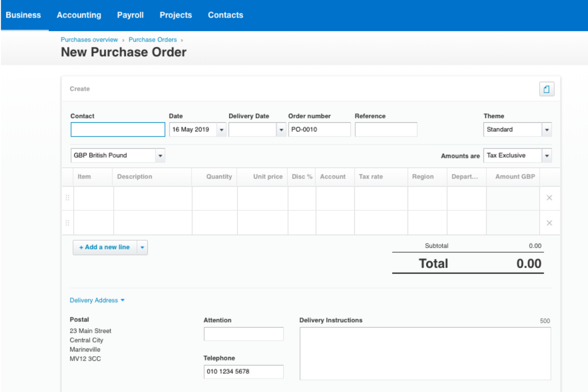Click Add a new line button
Screen dimensions: 588x392
(105, 247)
